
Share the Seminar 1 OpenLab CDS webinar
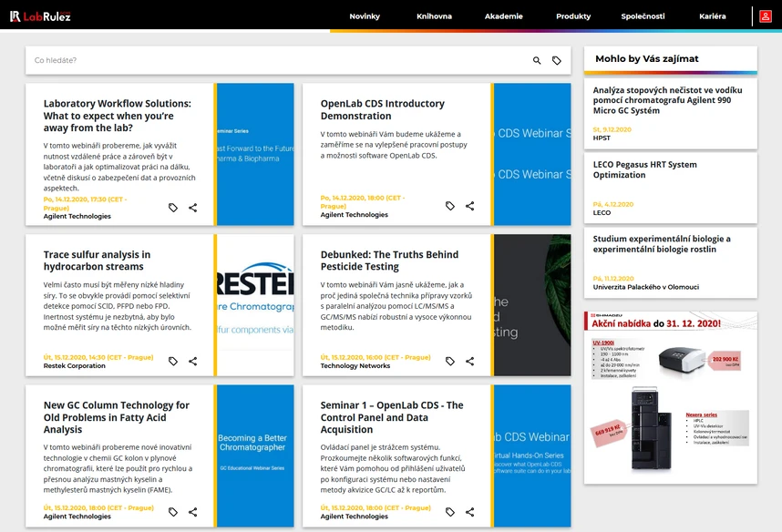point(469,512)
